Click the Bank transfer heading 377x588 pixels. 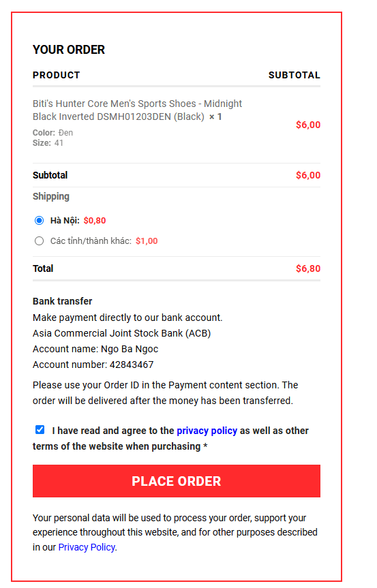(x=62, y=301)
